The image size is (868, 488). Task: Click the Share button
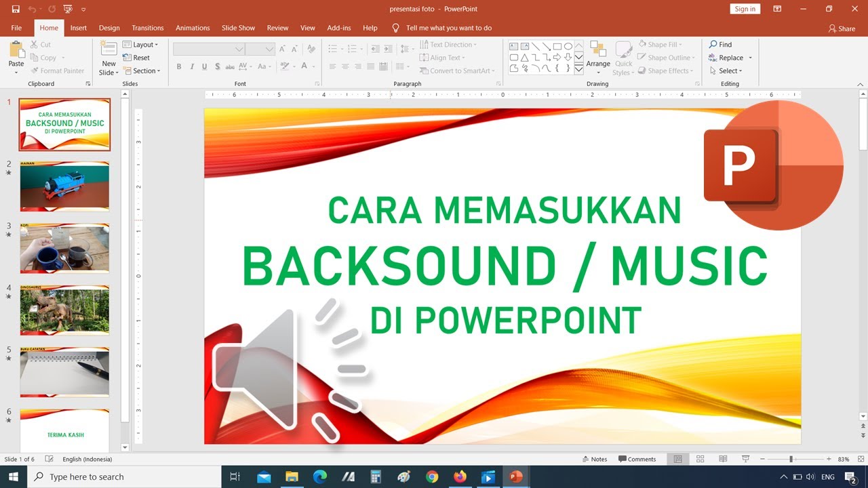(842, 28)
